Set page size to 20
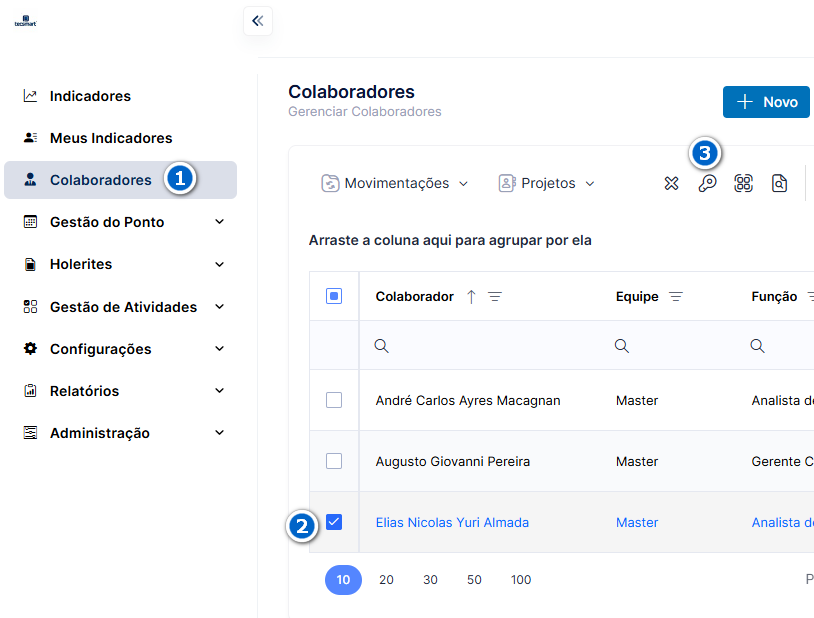The width and height of the screenshot is (814, 618). click(x=386, y=580)
